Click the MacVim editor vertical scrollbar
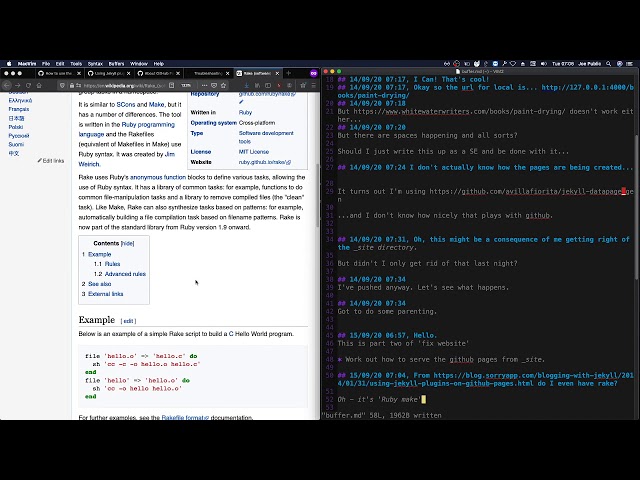The width and height of the screenshot is (640, 480). (636, 207)
